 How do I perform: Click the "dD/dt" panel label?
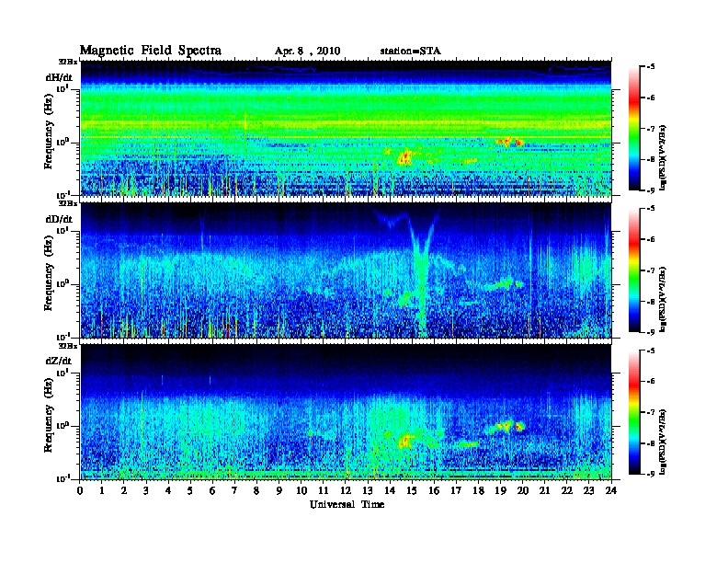[60, 219]
